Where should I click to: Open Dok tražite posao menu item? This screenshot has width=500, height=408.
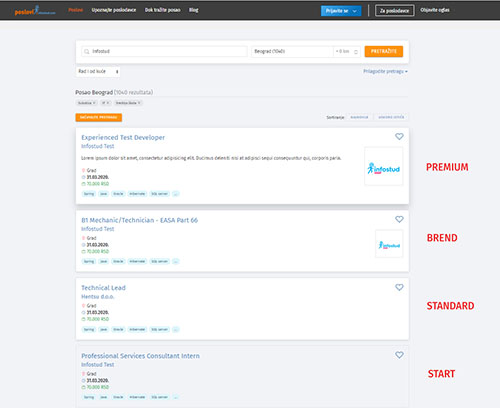[x=162, y=10]
